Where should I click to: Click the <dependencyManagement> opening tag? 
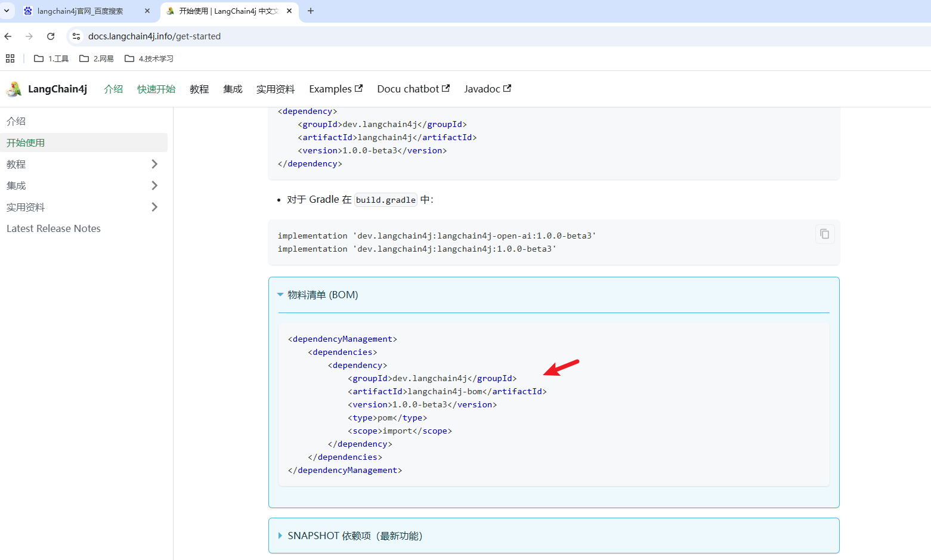342,339
